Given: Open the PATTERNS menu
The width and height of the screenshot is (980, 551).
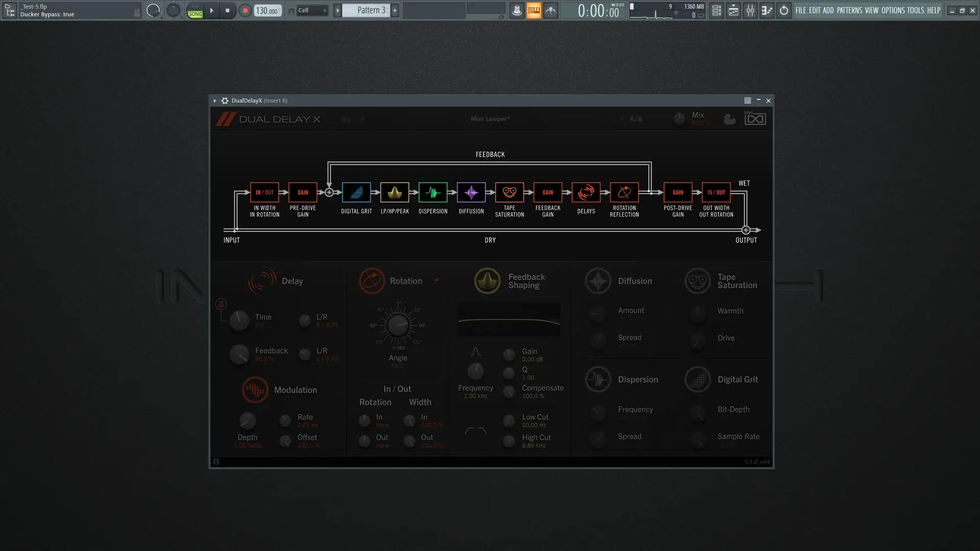Looking at the screenshot, I should coord(849,10).
